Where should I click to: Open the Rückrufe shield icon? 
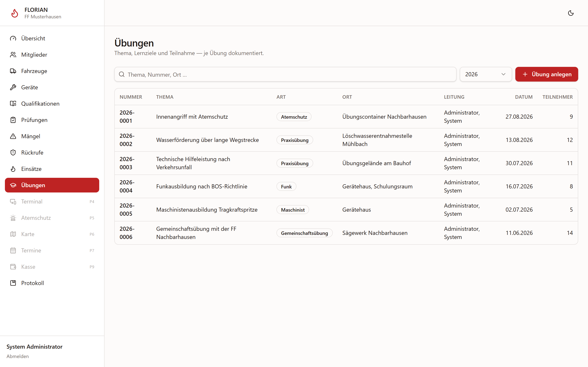pyautogui.click(x=13, y=153)
